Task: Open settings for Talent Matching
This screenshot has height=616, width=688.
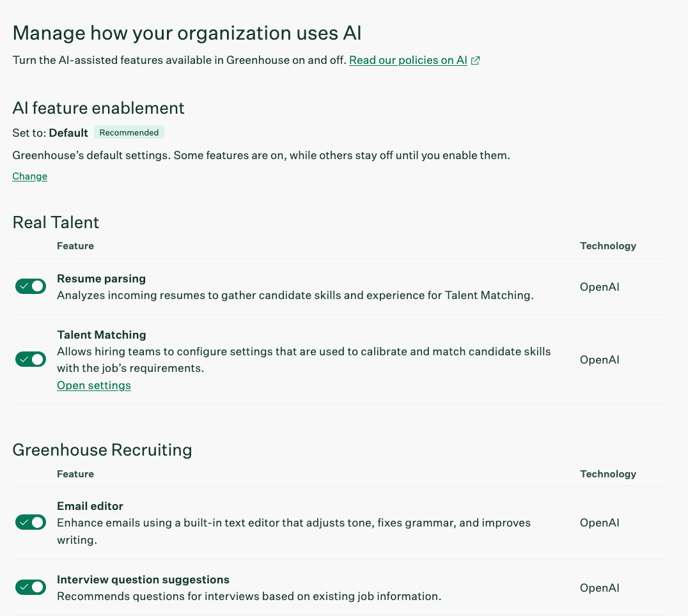Action: point(94,385)
